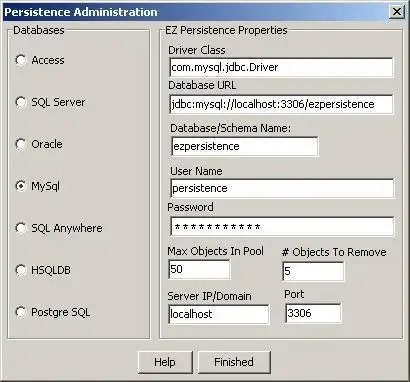
Task: Click the Server IP/Domain label
Action: pyautogui.click(x=209, y=296)
